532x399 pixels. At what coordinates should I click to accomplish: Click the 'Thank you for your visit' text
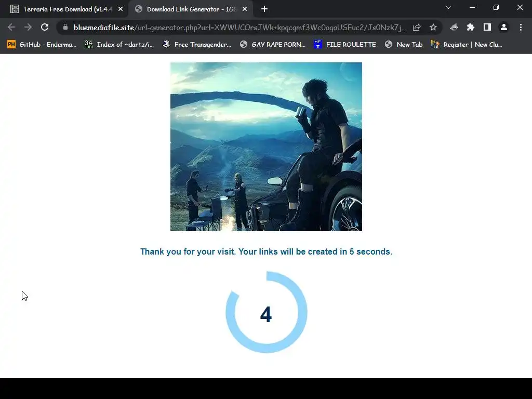pos(266,252)
